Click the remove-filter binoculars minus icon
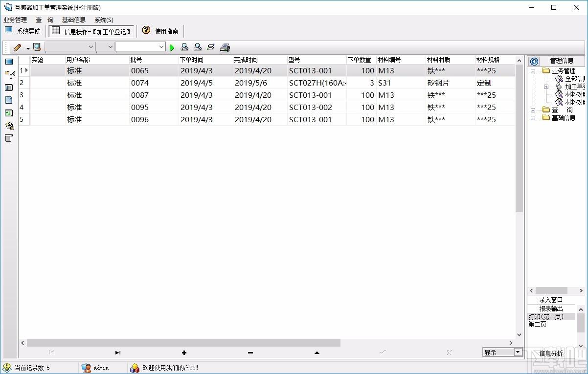The image size is (588, 374). point(198,47)
